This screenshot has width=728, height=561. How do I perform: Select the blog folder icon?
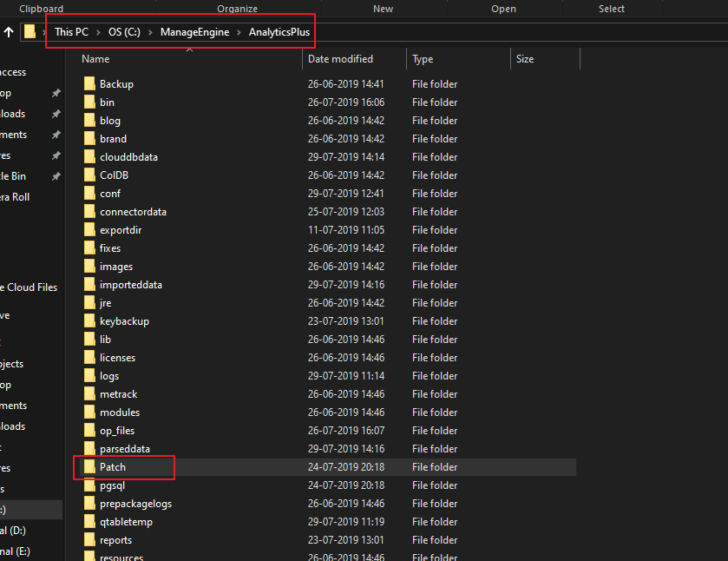point(89,120)
